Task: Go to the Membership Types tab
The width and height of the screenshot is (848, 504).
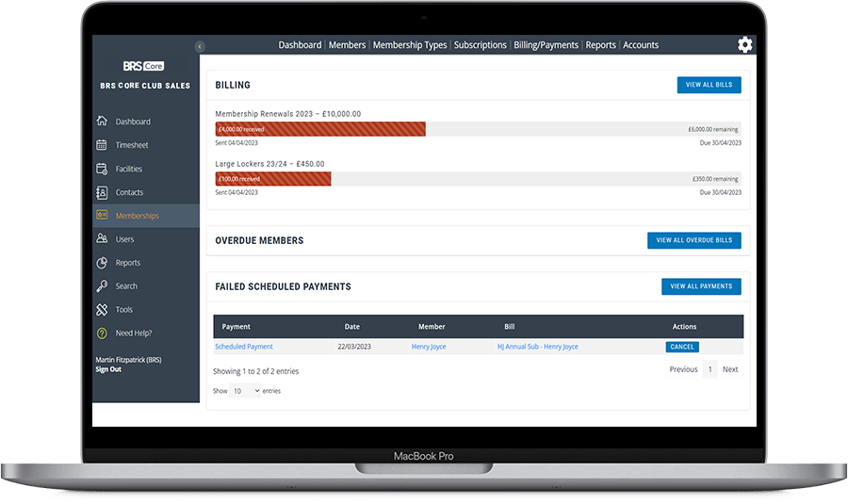Action: pyautogui.click(x=410, y=45)
